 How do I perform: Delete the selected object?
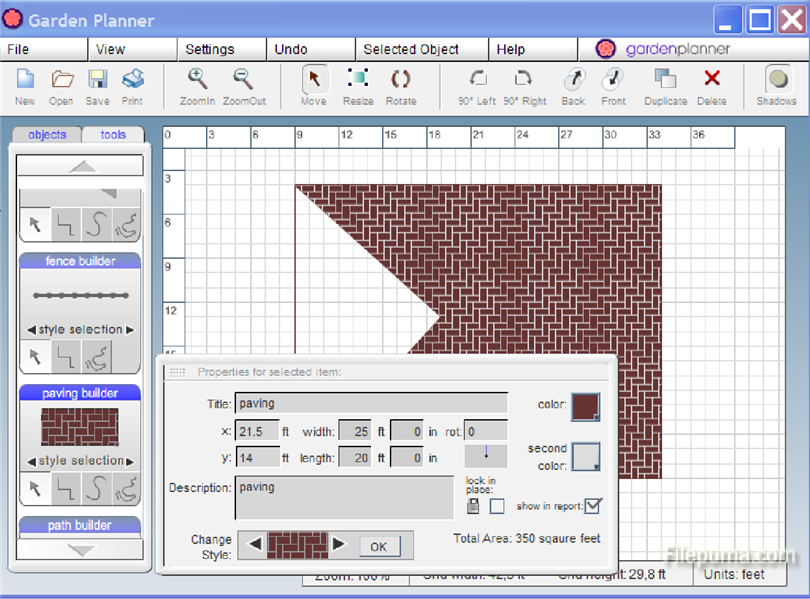point(712,80)
